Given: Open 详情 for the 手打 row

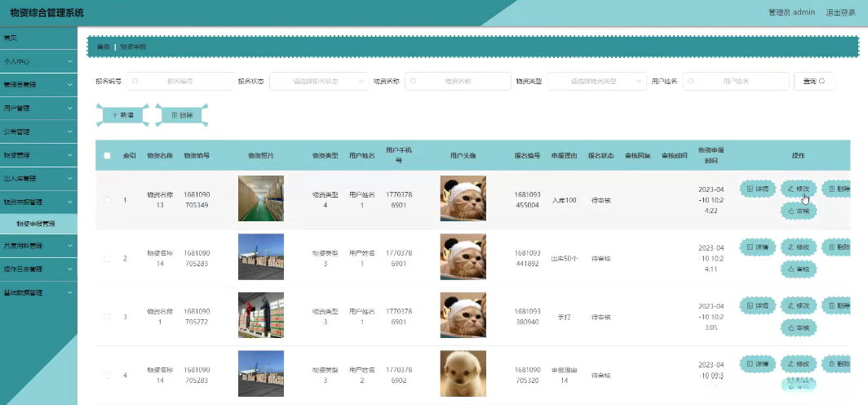Looking at the screenshot, I should pyautogui.click(x=757, y=305).
